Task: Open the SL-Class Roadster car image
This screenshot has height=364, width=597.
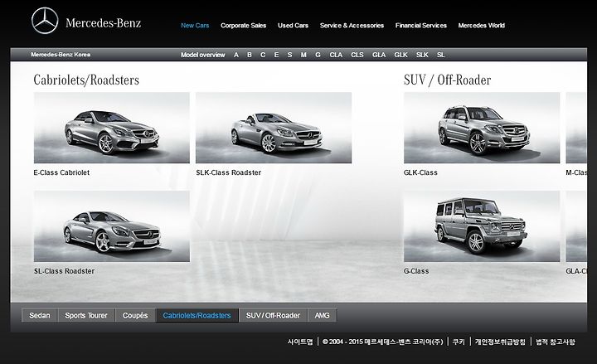Action: tap(112, 226)
